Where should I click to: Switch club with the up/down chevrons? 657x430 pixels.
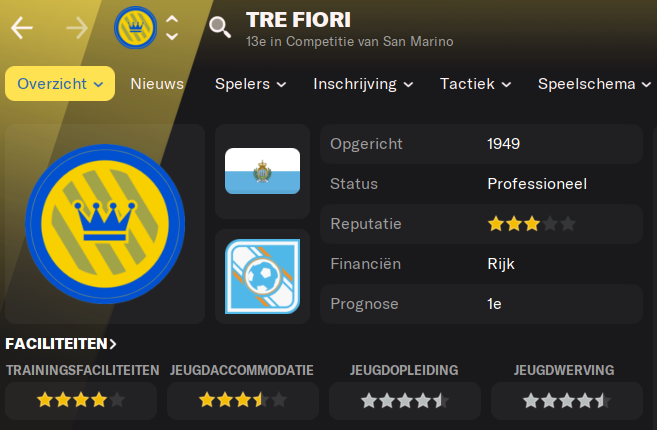172,28
